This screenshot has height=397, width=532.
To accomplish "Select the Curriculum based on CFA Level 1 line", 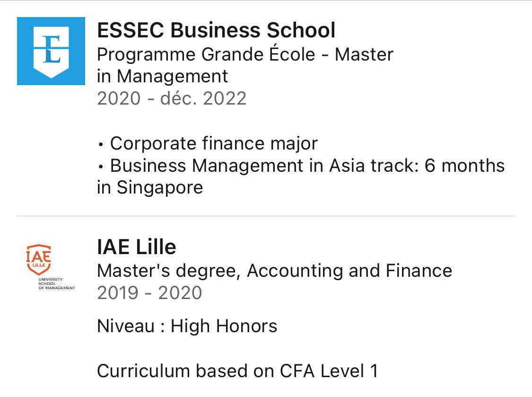I will 237,371.
